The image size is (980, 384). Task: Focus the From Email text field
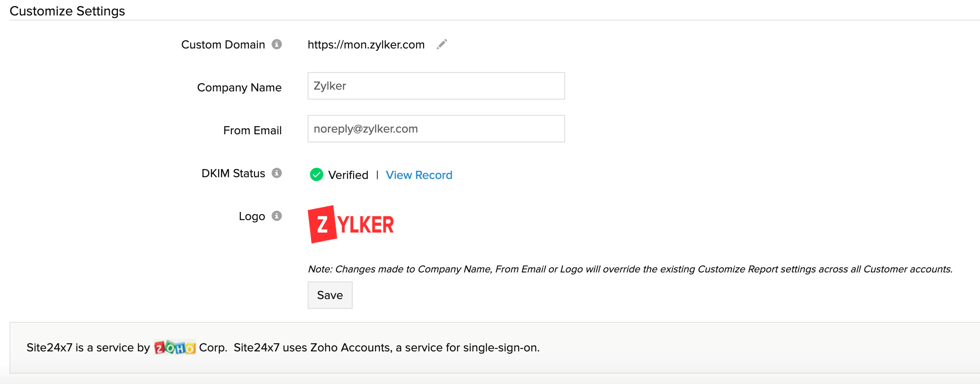click(x=436, y=129)
